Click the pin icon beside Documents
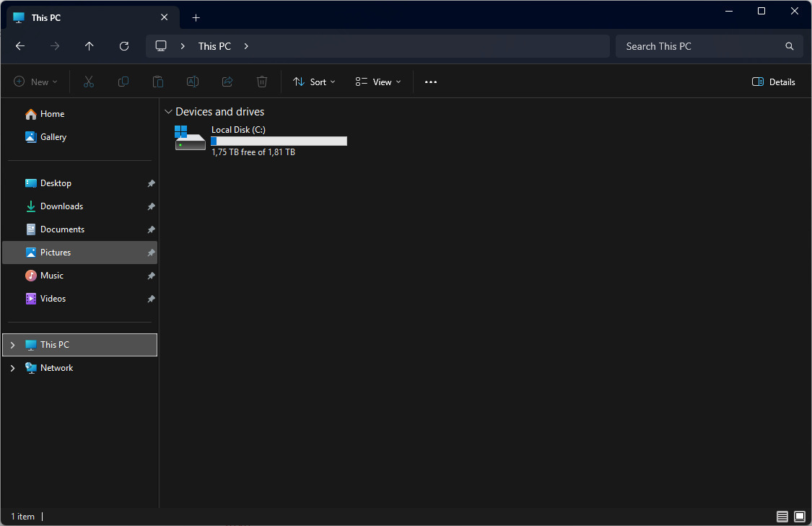Screen dimensions: 812x526 coord(152,229)
